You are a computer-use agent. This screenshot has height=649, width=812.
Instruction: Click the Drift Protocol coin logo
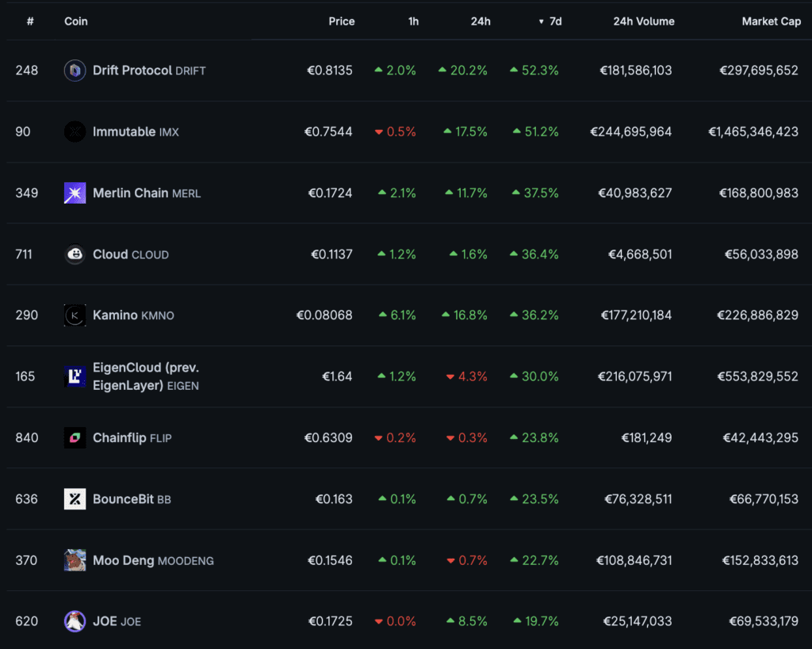pyautogui.click(x=75, y=71)
